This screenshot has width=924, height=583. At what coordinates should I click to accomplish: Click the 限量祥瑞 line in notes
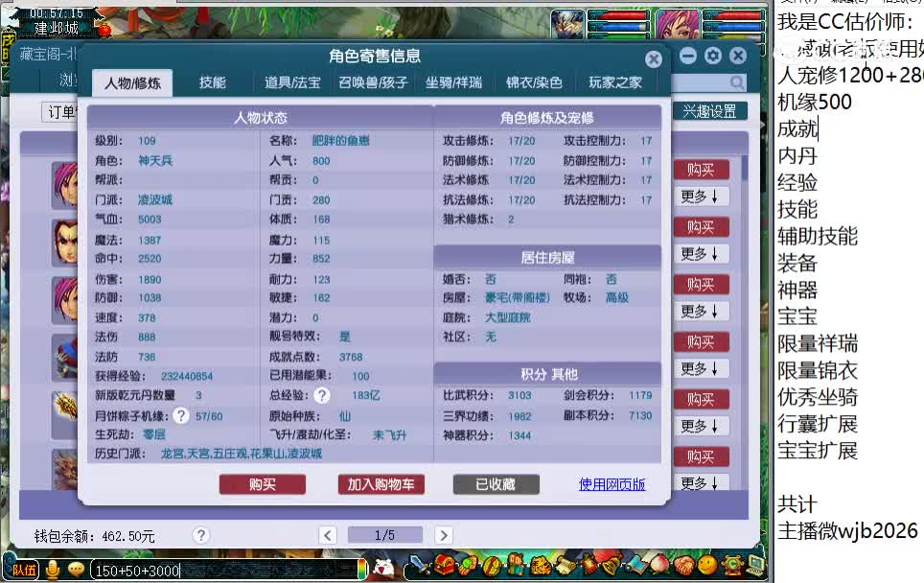click(818, 343)
